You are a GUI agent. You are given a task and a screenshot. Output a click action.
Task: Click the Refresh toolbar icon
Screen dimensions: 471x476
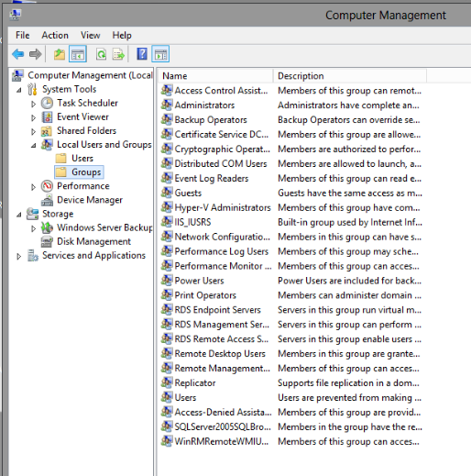[101, 54]
